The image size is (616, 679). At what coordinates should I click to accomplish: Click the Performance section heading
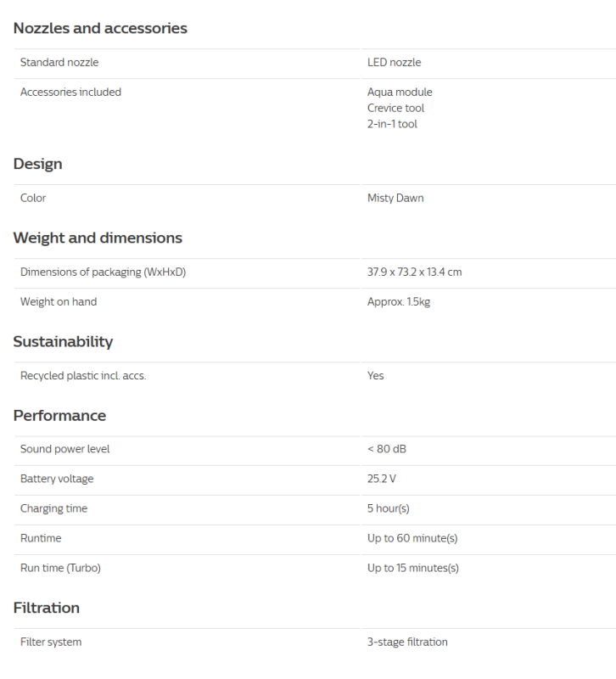[59, 415]
